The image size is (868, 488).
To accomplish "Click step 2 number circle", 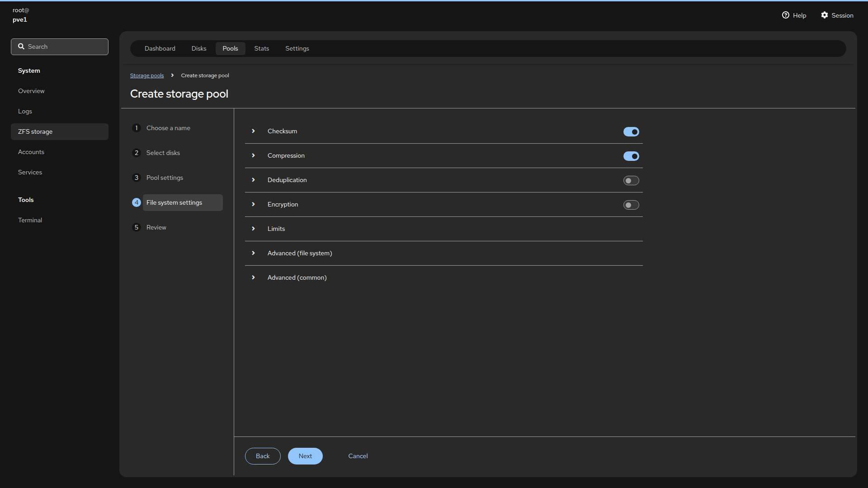I will [137, 153].
